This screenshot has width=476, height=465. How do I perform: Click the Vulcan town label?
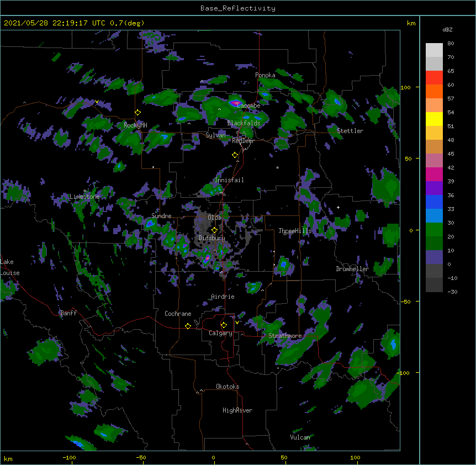300,437
